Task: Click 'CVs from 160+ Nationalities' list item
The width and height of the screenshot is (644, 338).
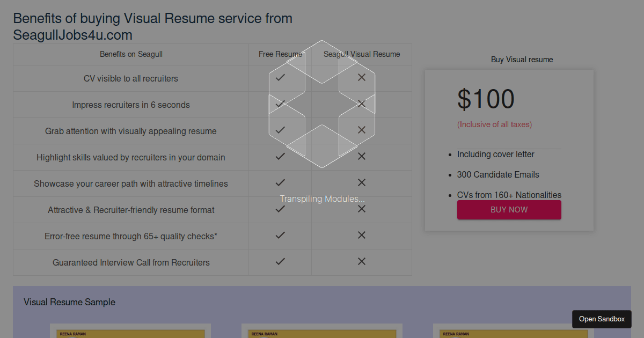Action: coord(509,195)
